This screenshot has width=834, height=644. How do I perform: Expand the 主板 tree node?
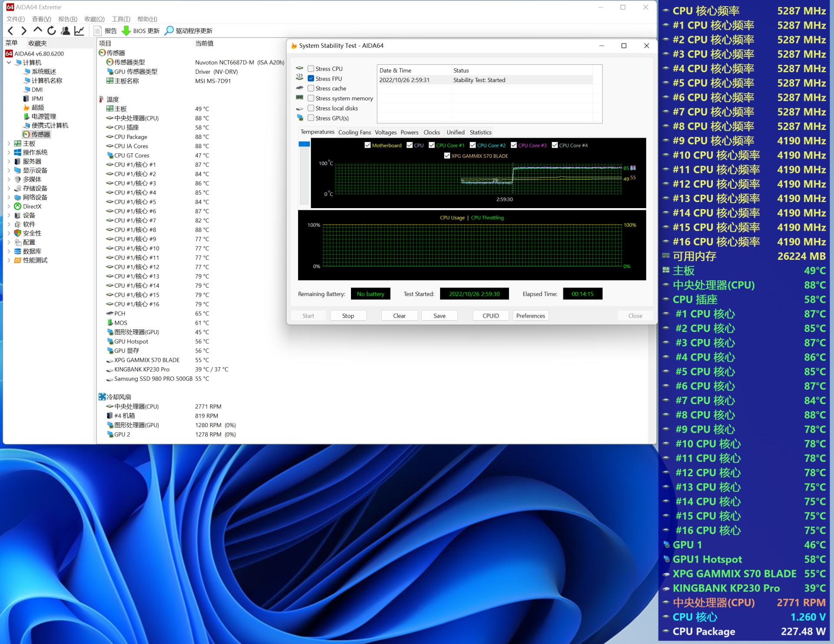[9, 143]
